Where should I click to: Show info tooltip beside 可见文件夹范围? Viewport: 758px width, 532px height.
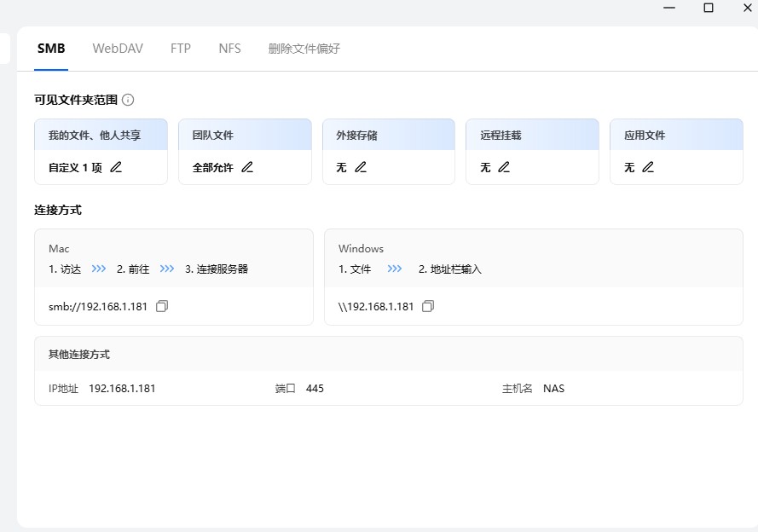click(x=128, y=100)
